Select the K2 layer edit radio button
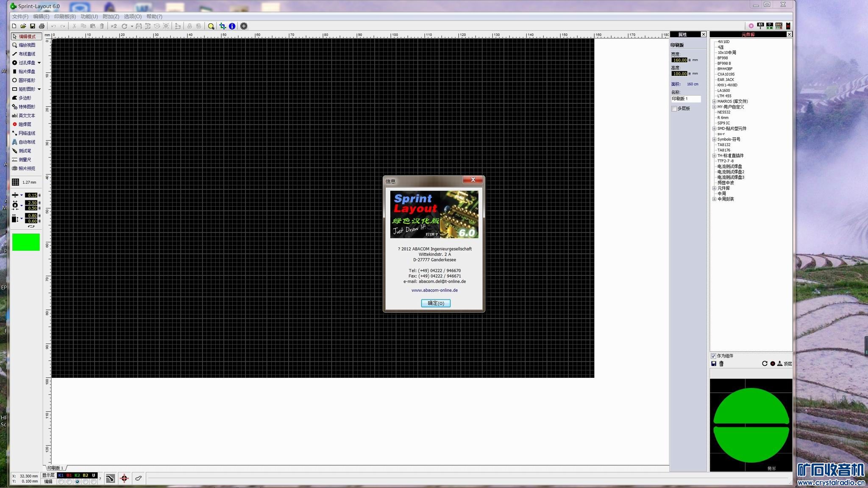The height and width of the screenshot is (488, 868). [x=77, y=482]
